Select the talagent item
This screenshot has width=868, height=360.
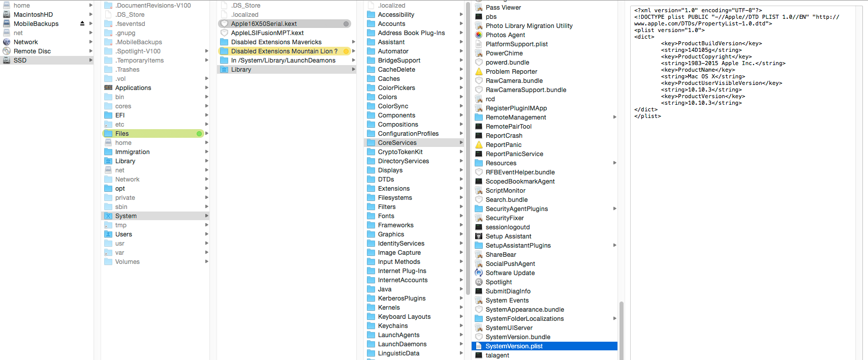point(545,355)
